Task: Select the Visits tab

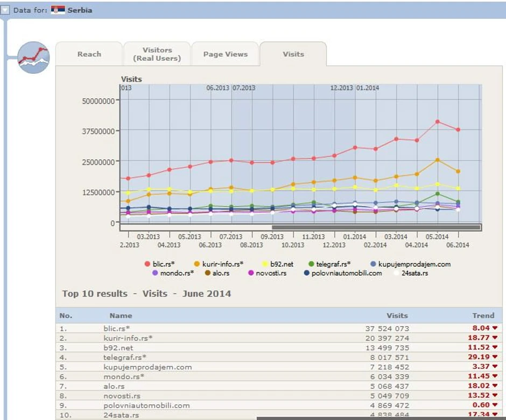Action: (293, 54)
